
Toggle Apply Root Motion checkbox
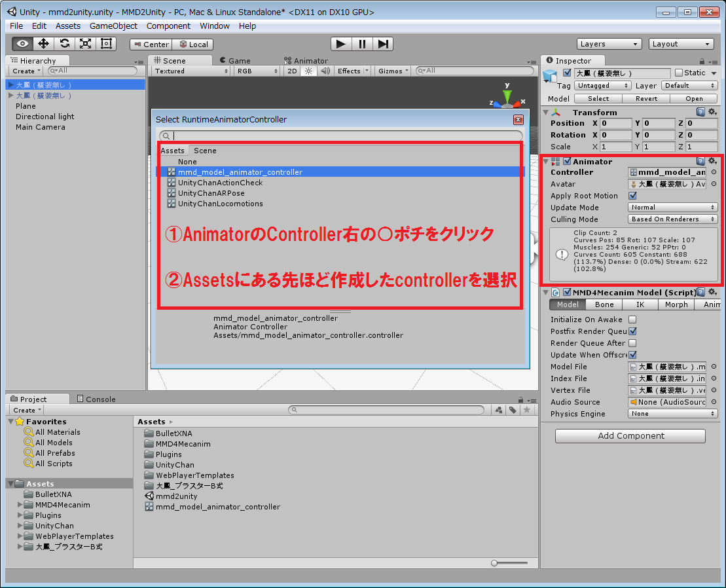tap(632, 195)
